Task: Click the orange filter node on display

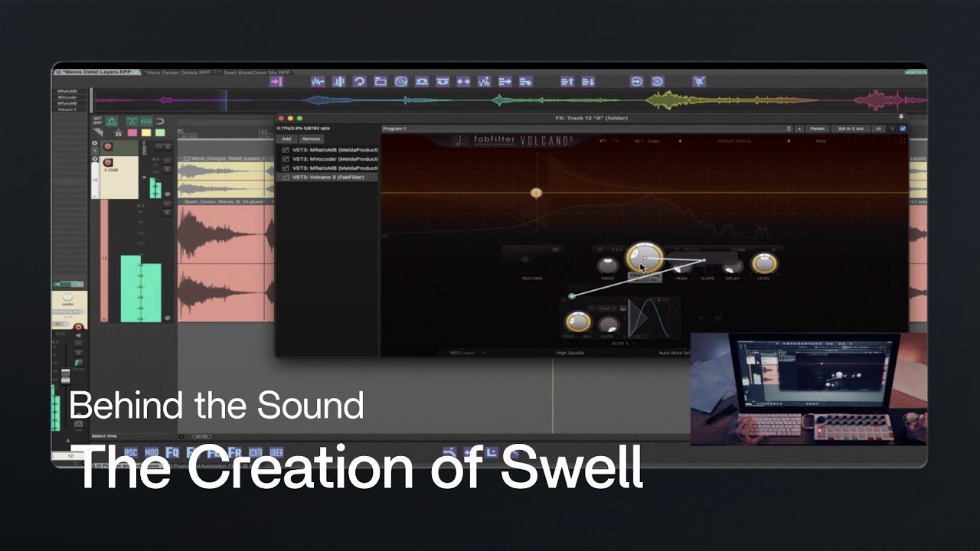Action: pos(536,193)
